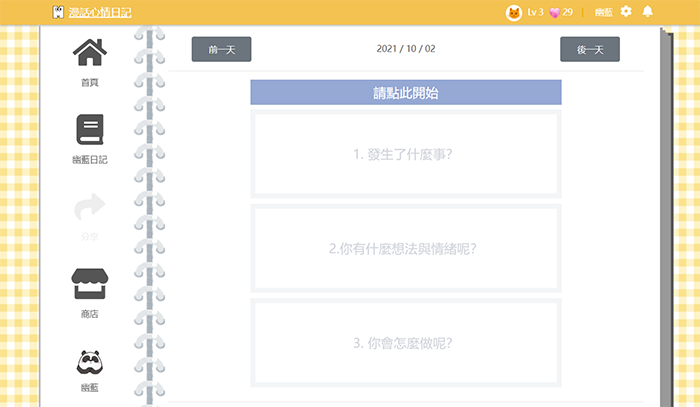This screenshot has height=407, width=700.
Task: Go to next day with 後一天 button
Action: [589, 49]
